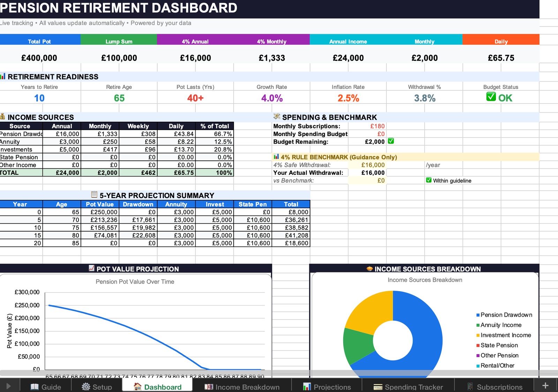Toggle the green check beside Budget Remaining
The image size is (558, 392).
391,142
